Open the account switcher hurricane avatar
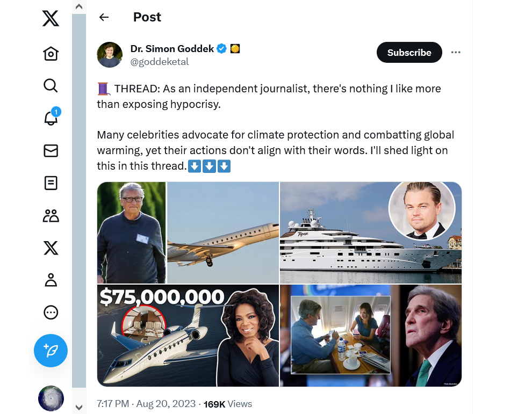The height and width of the screenshot is (414, 532). click(x=51, y=398)
